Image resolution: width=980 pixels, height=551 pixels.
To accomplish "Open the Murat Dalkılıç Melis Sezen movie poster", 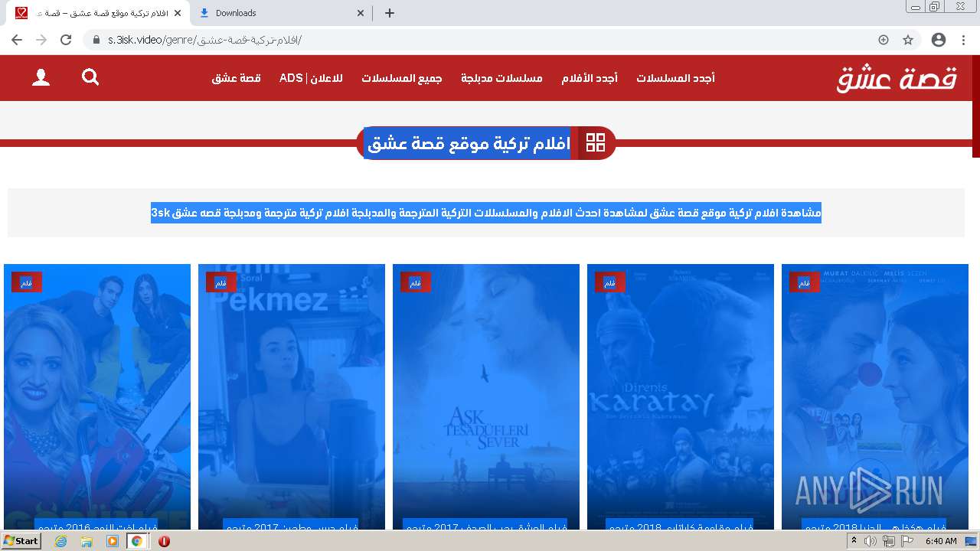I will pos(875,396).
